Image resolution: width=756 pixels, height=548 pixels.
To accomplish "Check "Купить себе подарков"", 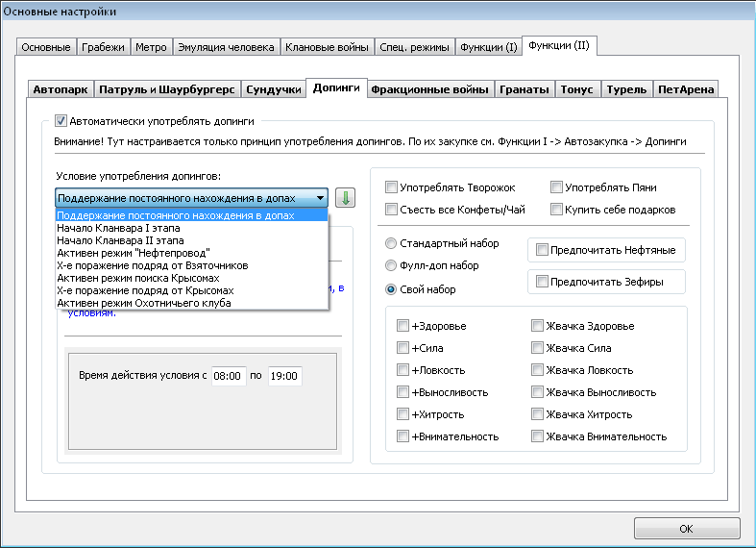I will tap(556, 210).
